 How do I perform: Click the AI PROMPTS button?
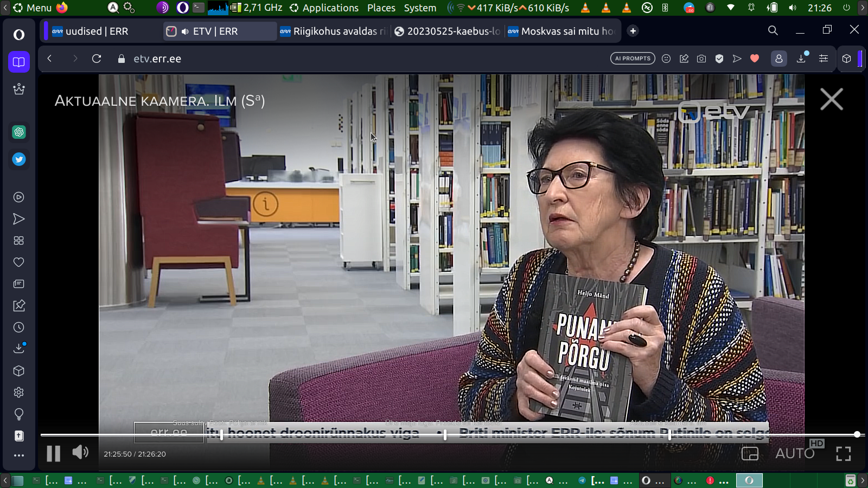pyautogui.click(x=633, y=59)
